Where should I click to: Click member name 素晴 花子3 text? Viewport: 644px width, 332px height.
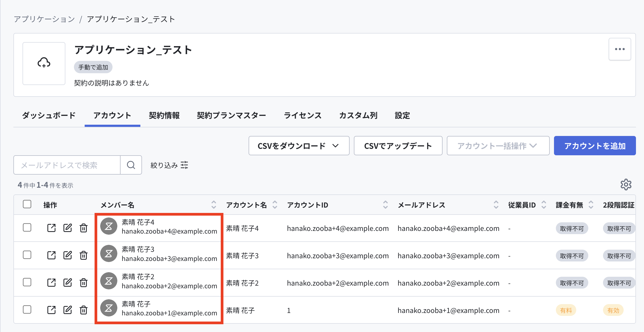tap(138, 249)
